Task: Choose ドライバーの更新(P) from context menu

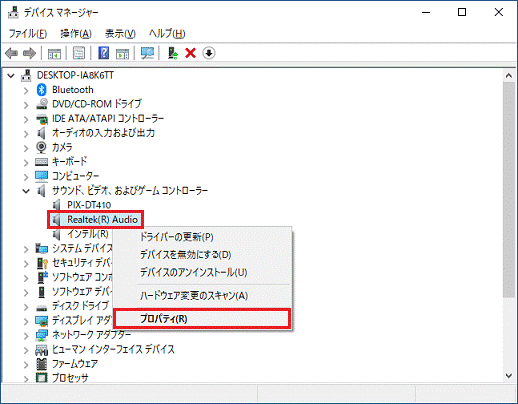Action: pos(177,237)
